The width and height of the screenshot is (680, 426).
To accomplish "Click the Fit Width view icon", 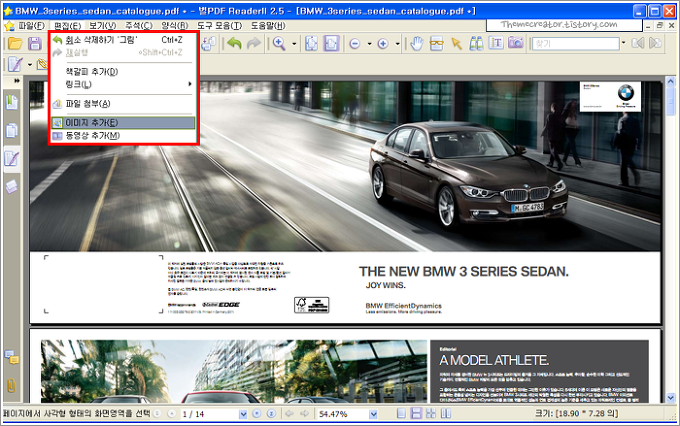I will pos(331,43).
